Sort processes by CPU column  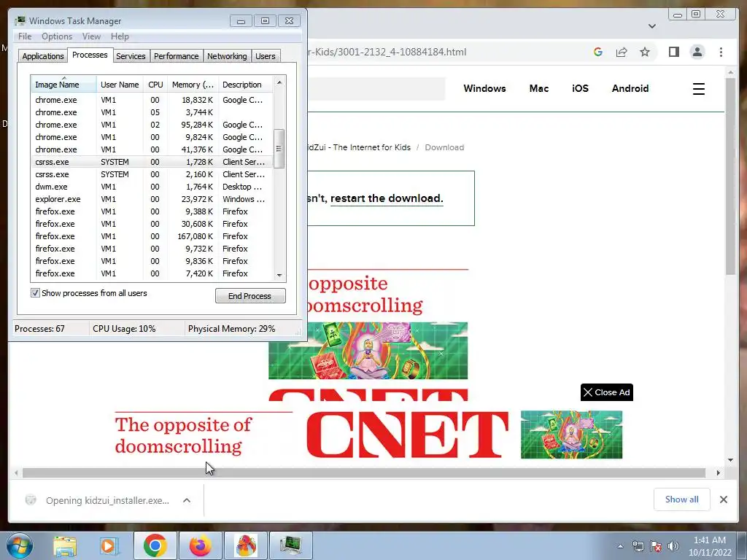155,85
